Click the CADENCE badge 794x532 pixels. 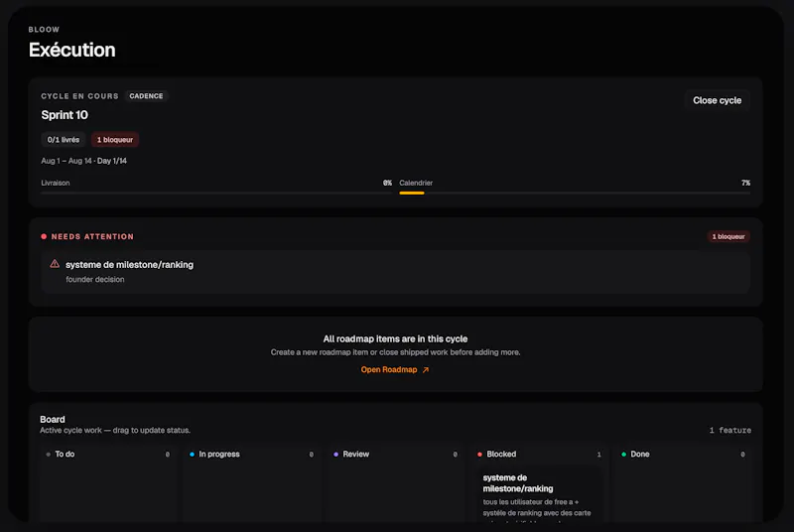[146, 96]
